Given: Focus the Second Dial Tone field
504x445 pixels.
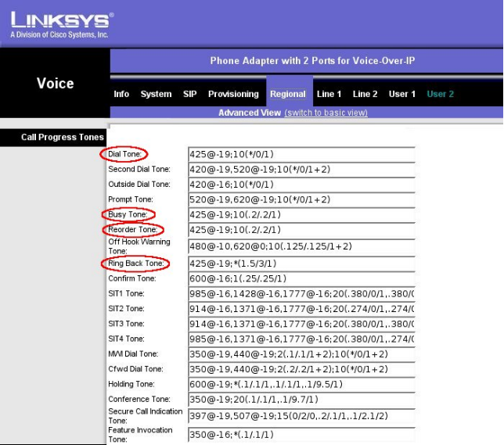Looking at the screenshot, I should coord(301,170).
